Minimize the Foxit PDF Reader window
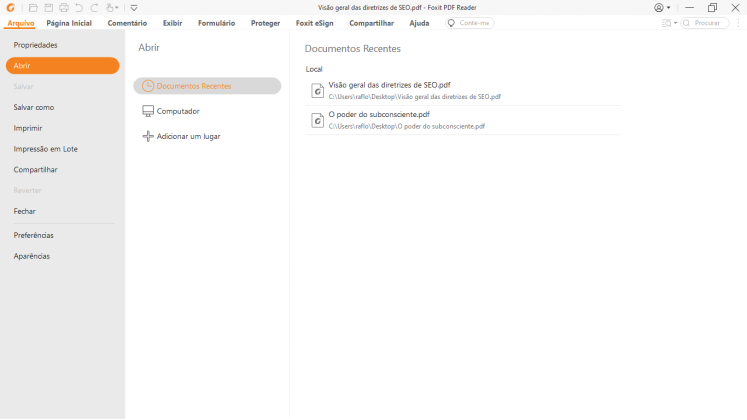Viewport: 747px width, 420px height. coord(689,8)
